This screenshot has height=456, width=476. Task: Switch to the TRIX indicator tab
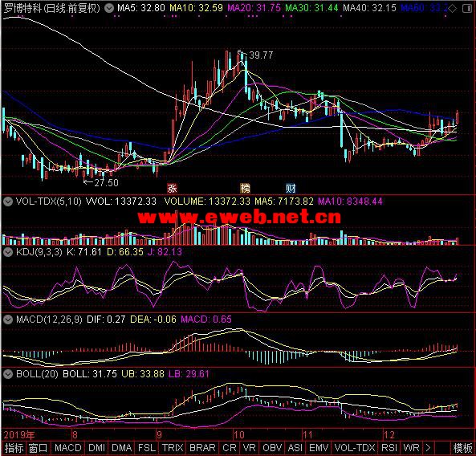coord(173,448)
